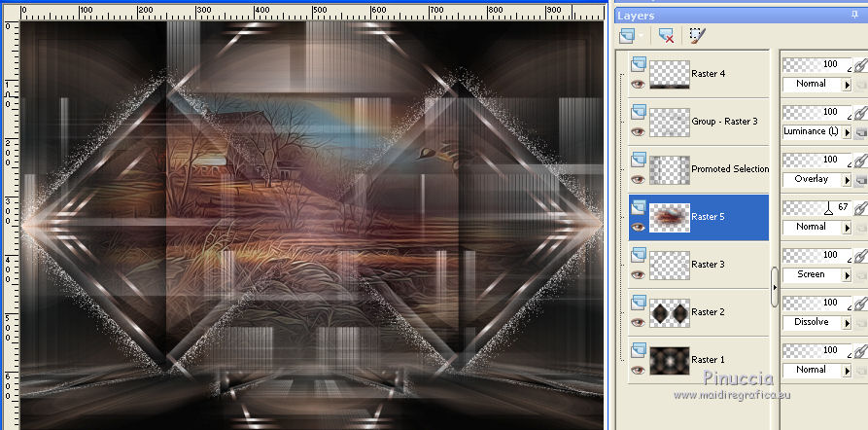Select the Raster 5 layer name
The width and height of the screenshot is (868, 430).
tap(708, 217)
